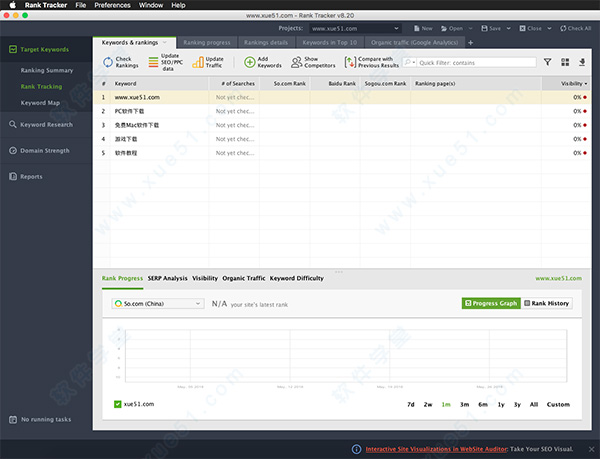Click the No running tasks icon
This screenshot has width=600, height=459.
click(13, 420)
